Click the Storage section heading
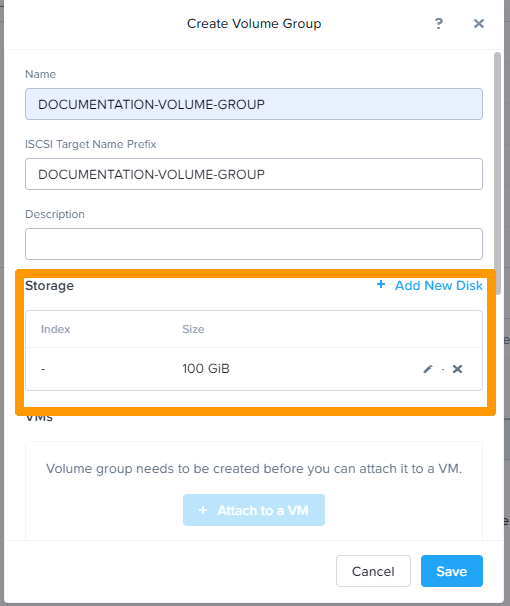This screenshot has width=510, height=606. pos(49,286)
